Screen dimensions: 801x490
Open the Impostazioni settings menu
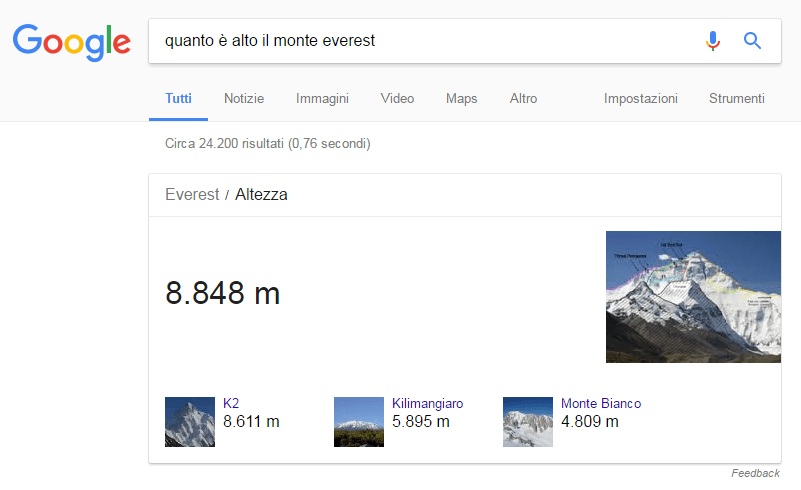click(x=641, y=99)
